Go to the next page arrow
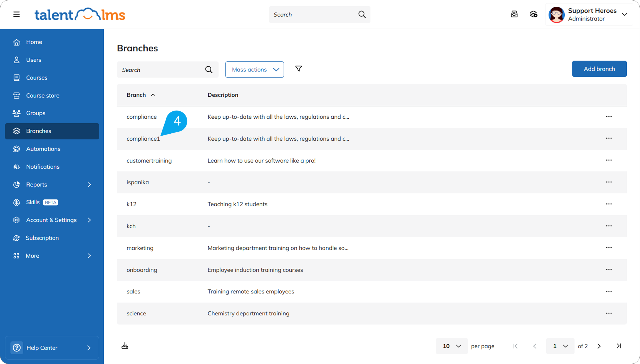This screenshot has height=364, width=640. click(599, 346)
